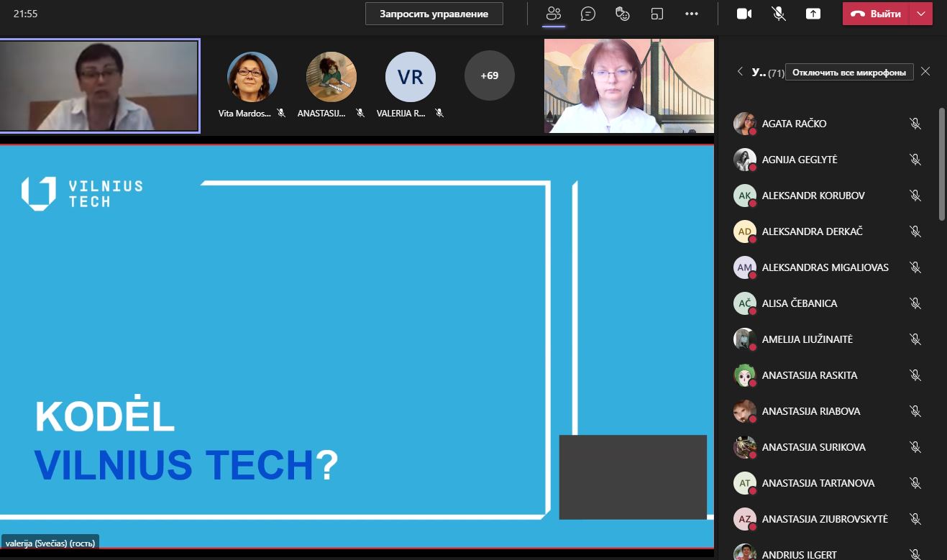Viewport: 947px width, 560px height.
Task: Click the AT avatar of ANASTASIJA TARTANOVA
Action: click(x=745, y=483)
